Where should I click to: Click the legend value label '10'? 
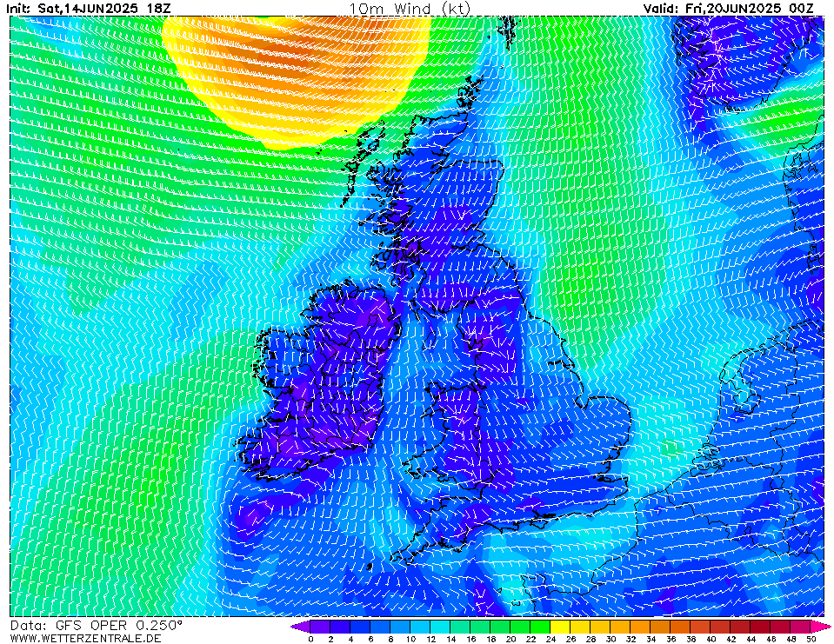click(x=410, y=639)
